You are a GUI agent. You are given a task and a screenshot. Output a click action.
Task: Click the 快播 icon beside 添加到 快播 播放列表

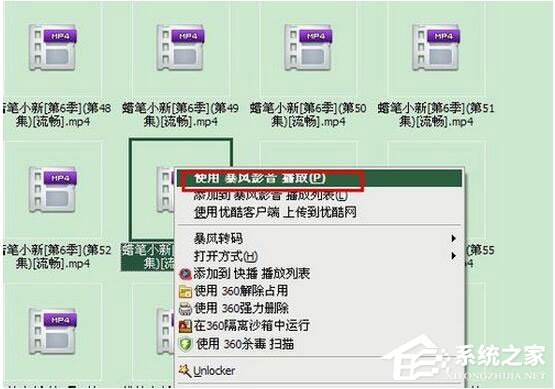pyautogui.click(x=185, y=274)
